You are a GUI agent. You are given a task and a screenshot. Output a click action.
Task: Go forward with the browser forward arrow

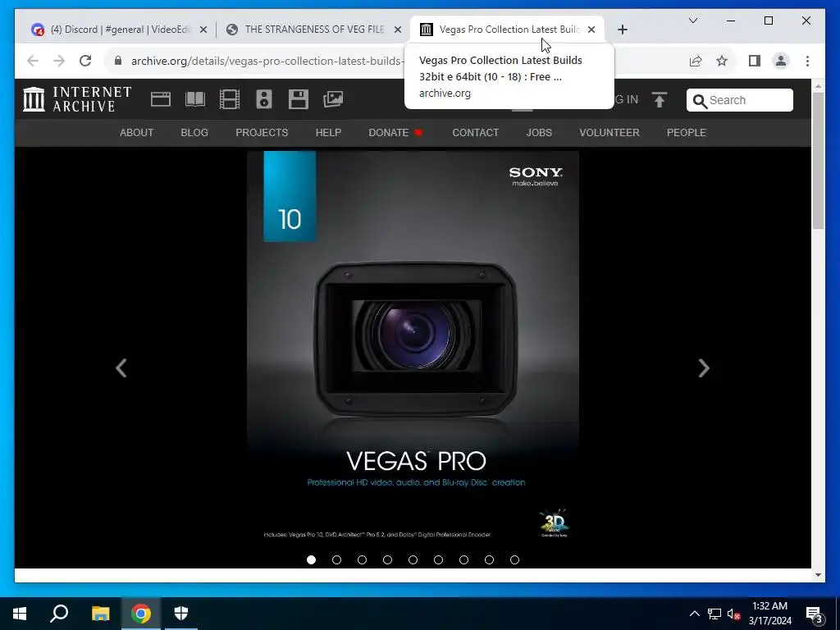pyautogui.click(x=59, y=61)
